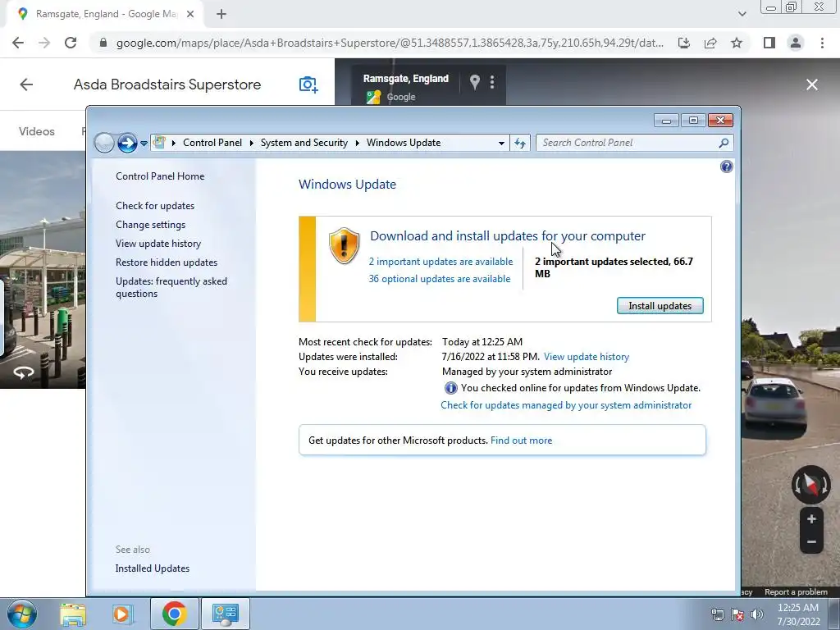Click Chrome's back navigation arrow
The height and width of the screenshot is (630, 840).
18,43
